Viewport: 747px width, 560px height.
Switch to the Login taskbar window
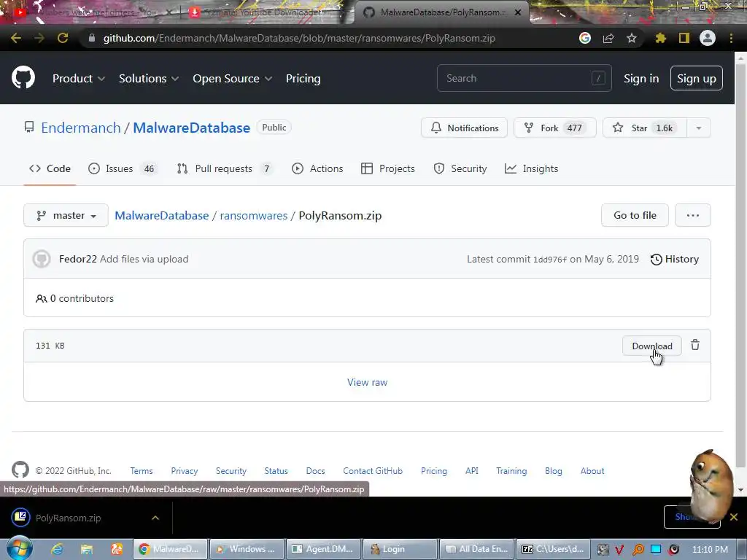[400, 549]
